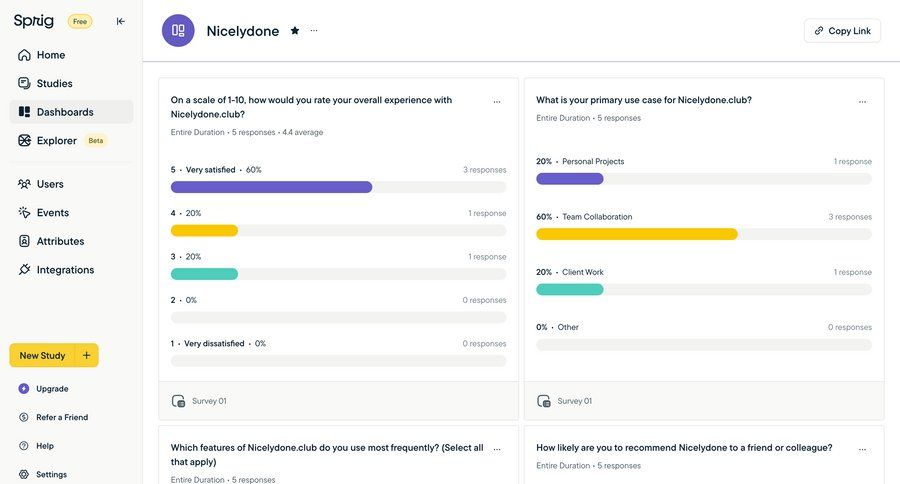Open options menu for overall experience card
Viewport: 900px width, 484px height.
coord(497,101)
